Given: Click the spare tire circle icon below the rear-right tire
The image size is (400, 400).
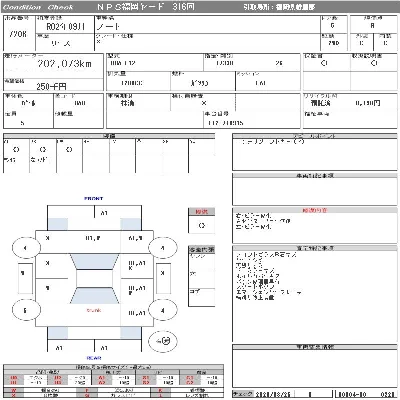Looking at the screenshot, I should point(163,341).
